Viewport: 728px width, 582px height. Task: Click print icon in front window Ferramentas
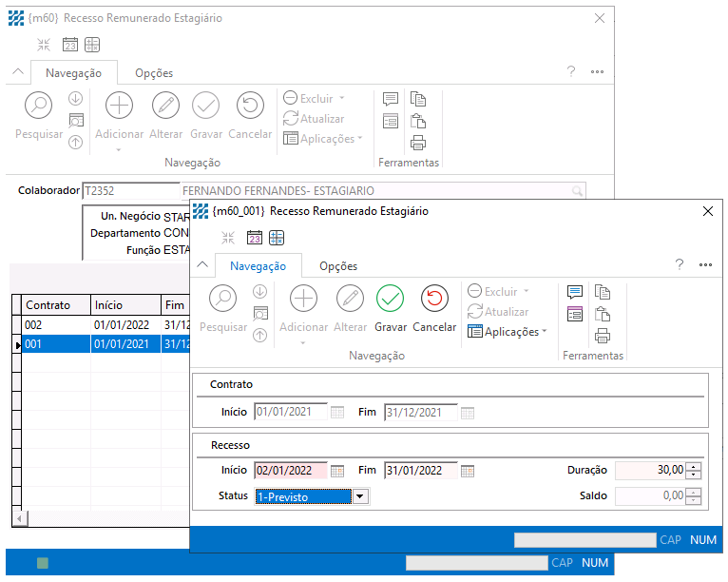click(x=602, y=336)
